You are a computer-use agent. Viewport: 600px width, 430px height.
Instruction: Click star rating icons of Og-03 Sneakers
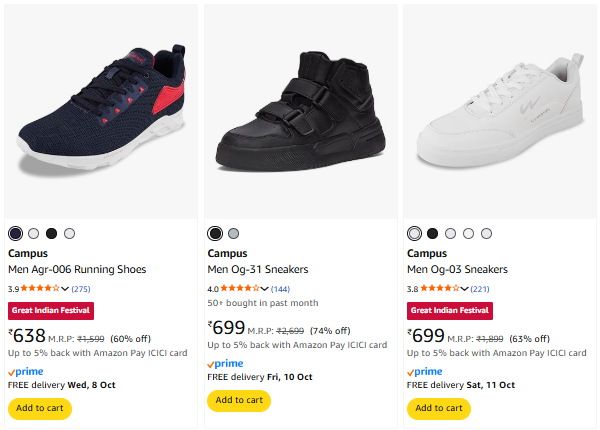click(440, 289)
